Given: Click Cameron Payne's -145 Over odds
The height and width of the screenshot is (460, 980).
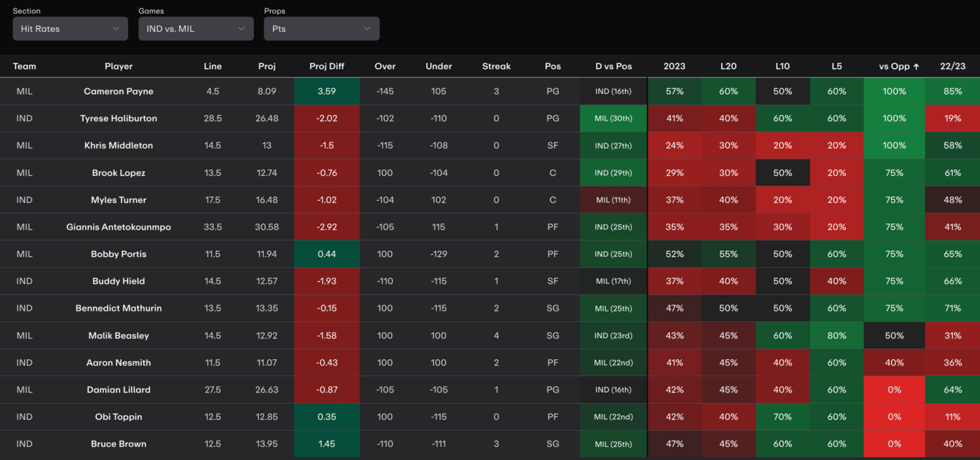Looking at the screenshot, I should tap(385, 91).
